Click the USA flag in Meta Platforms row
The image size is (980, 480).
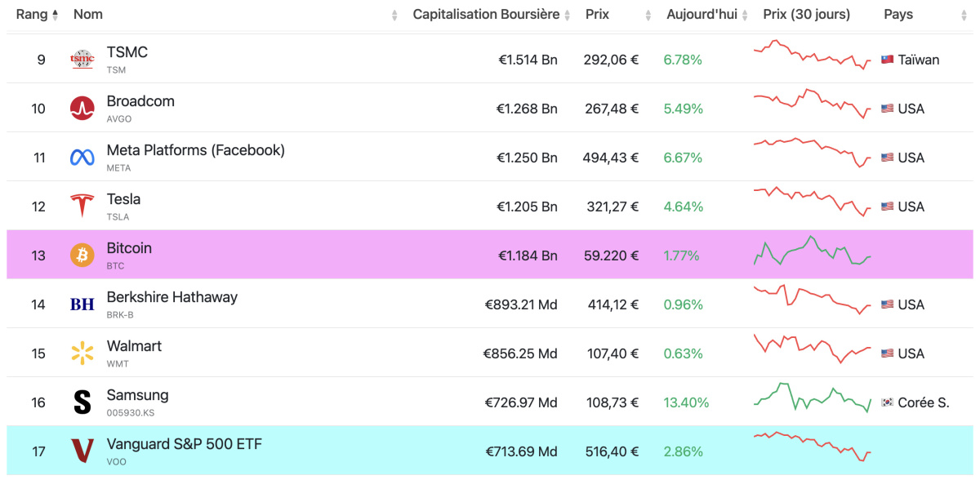(888, 158)
